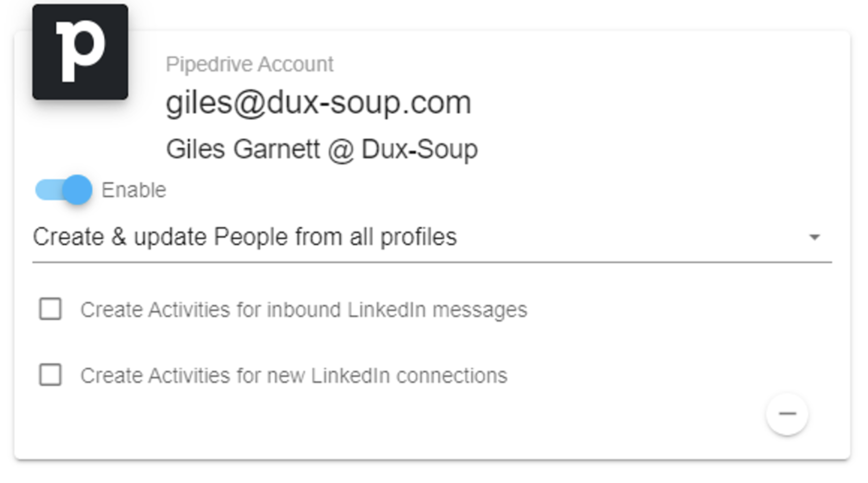This screenshot has width=868, height=483.
Task: Expand profile sync options via the caret
Action: point(814,237)
